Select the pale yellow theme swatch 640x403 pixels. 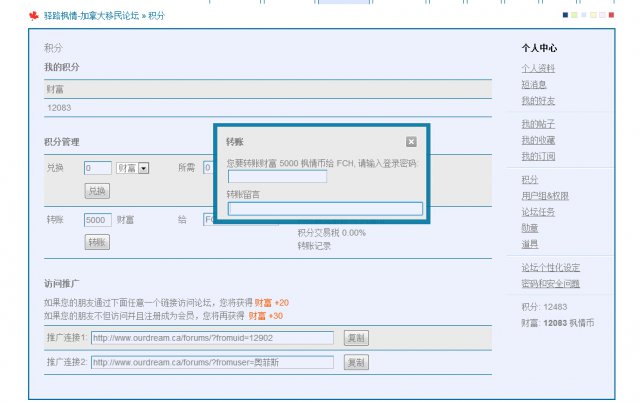[593, 15]
